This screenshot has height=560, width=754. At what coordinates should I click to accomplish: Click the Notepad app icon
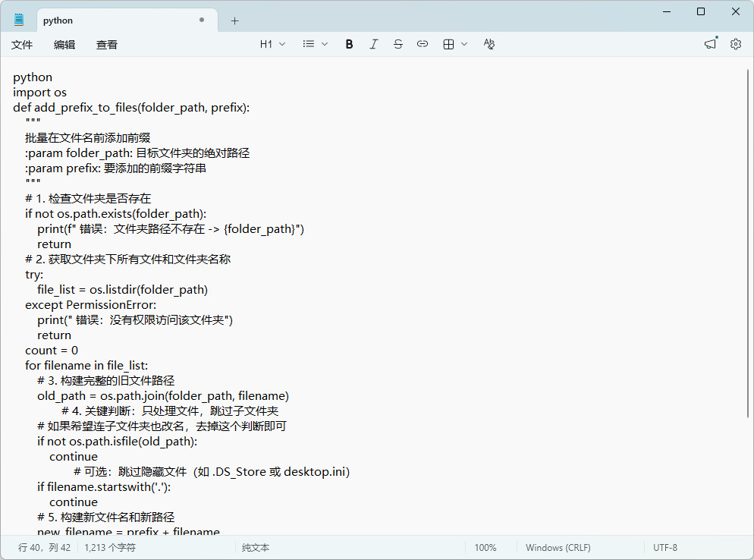pyautogui.click(x=19, y=20)
